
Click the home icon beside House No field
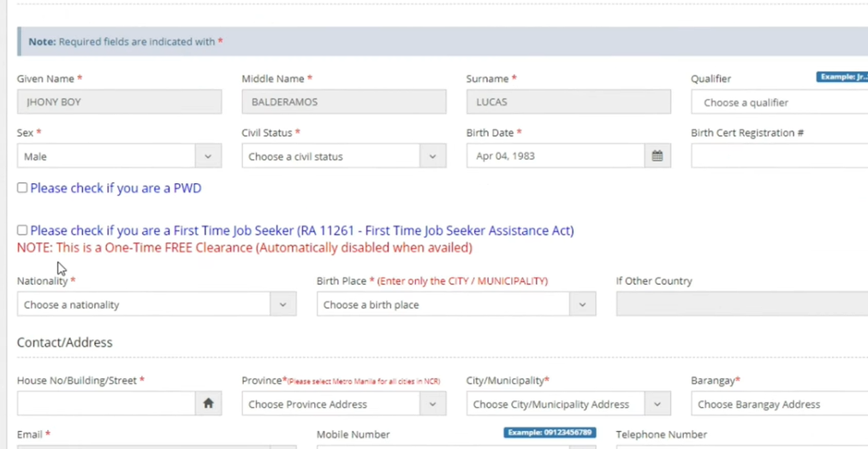pos(208,404)
